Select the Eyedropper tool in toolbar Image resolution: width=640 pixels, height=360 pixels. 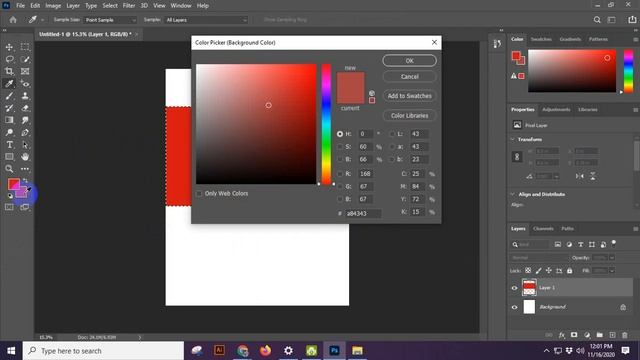[9, 84]
